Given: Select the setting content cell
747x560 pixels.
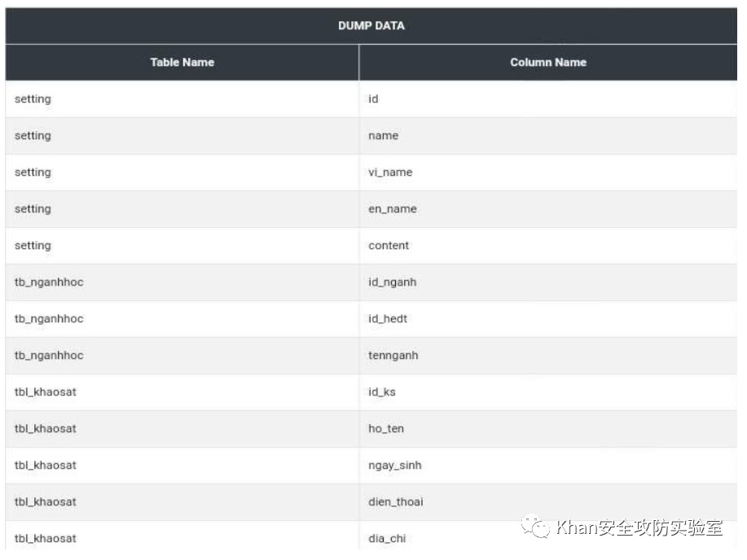Looking at the screenshot, I should coord(389,246).
